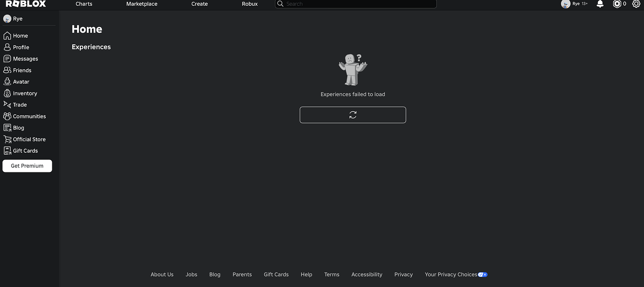The width and height of the screenshot is (644, 287).
Task: Click the Inventory box icon
Action: (7, 93)
